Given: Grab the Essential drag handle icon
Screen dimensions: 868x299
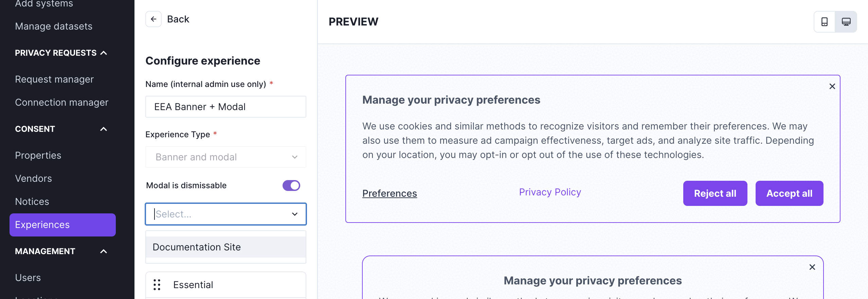Looking at the screenshot, I should coord(157,285).
